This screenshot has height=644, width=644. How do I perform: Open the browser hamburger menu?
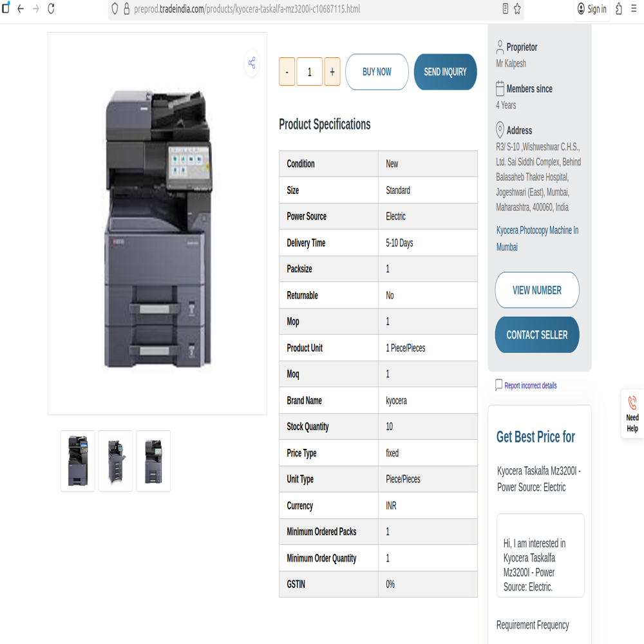[x=634, y=9]
